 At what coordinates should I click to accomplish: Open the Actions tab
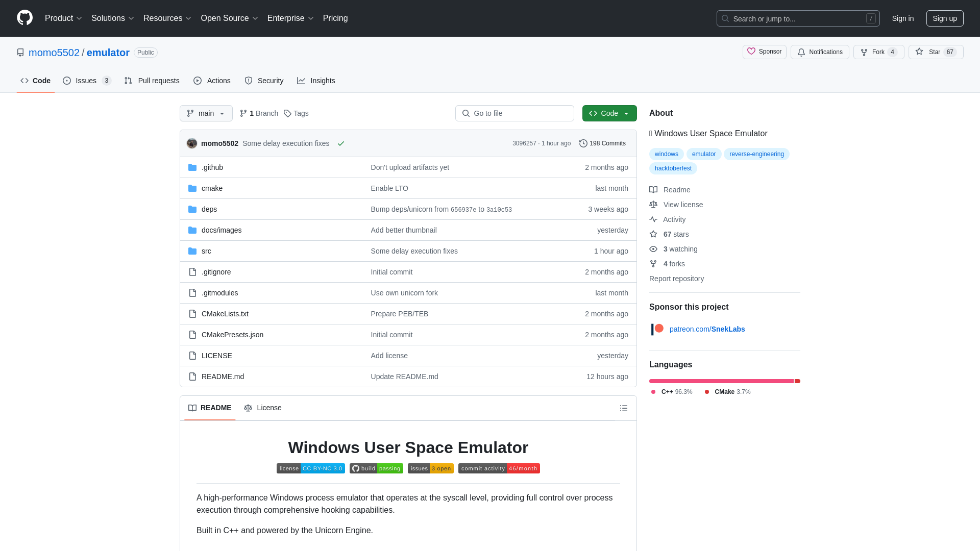212,81
